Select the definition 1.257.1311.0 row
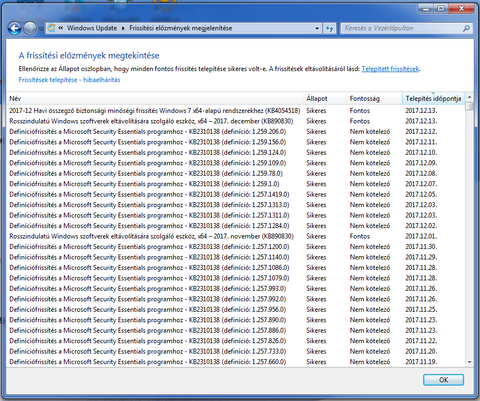The image size is (480, 401). (235, 215)
